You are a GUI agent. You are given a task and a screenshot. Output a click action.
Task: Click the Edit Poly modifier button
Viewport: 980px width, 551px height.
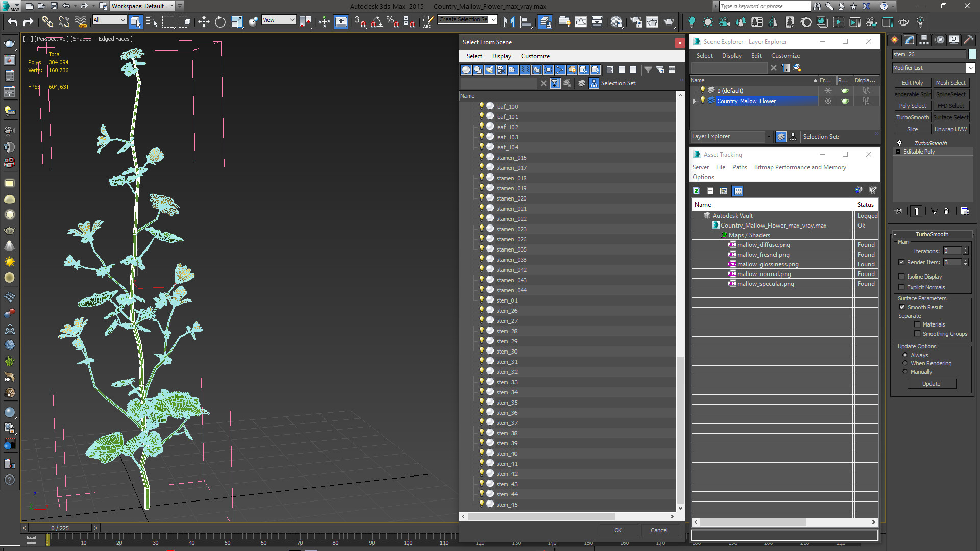coord(912,83)
